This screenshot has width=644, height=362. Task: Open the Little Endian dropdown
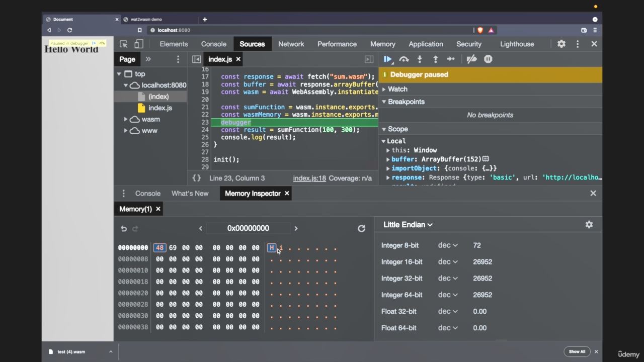(x=408, y=225)
